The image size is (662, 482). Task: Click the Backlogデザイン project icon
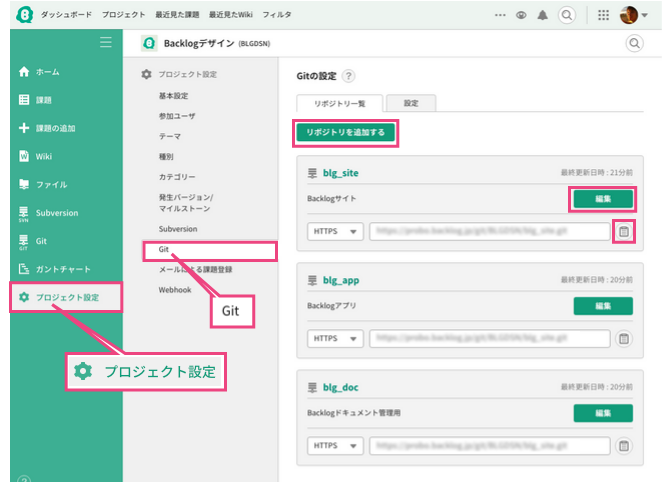149,43
